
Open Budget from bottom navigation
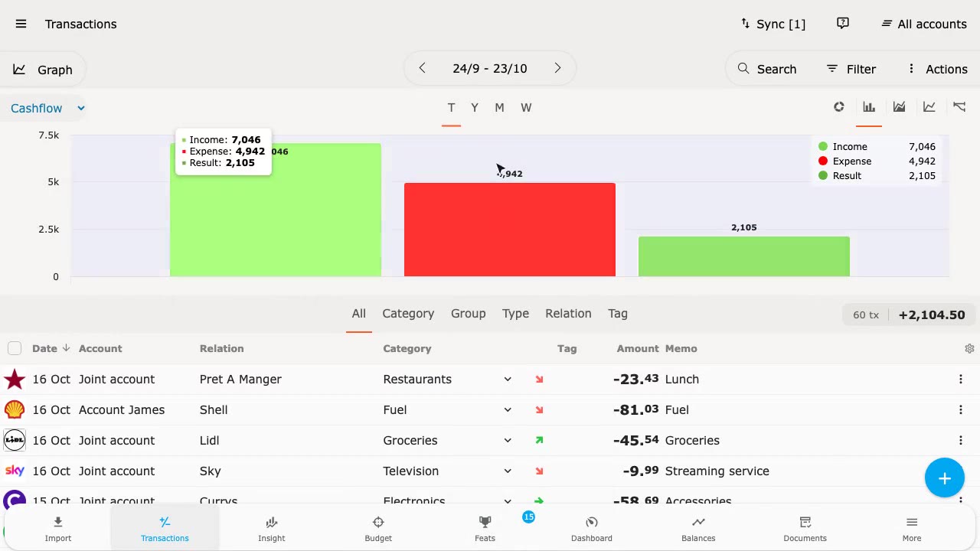click(378, 528)
